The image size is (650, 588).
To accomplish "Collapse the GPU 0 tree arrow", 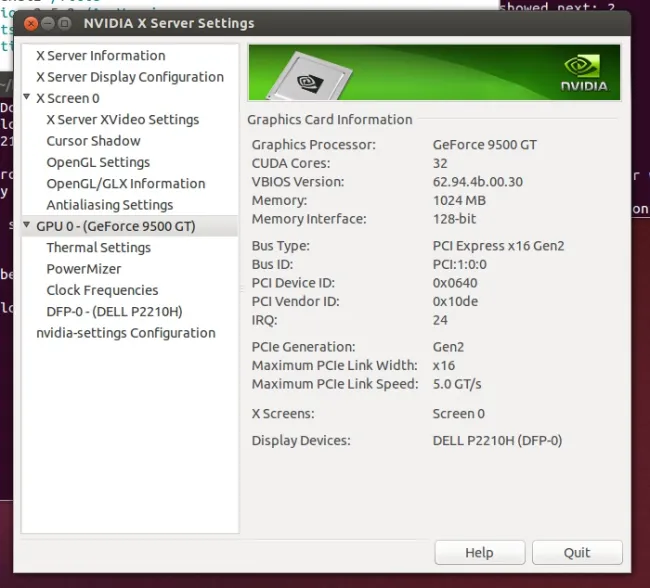I will click(27, 226).
